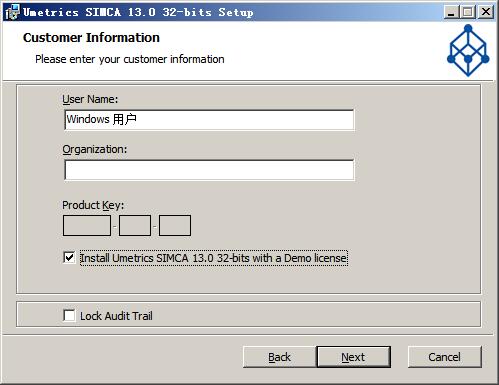Click the Demo license option label

point(214,258)
